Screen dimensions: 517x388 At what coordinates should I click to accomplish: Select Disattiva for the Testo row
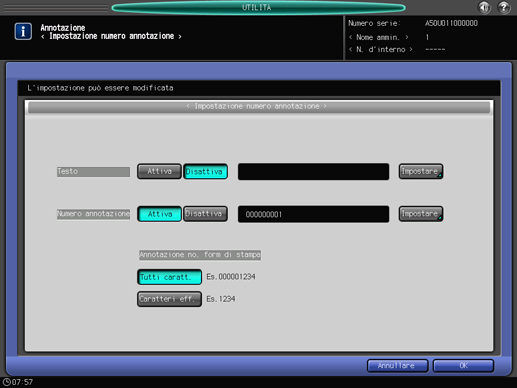tap(205, 171)
